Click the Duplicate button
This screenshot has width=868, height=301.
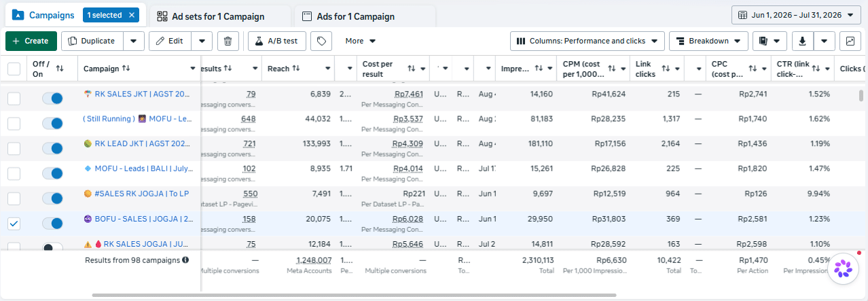92,41
